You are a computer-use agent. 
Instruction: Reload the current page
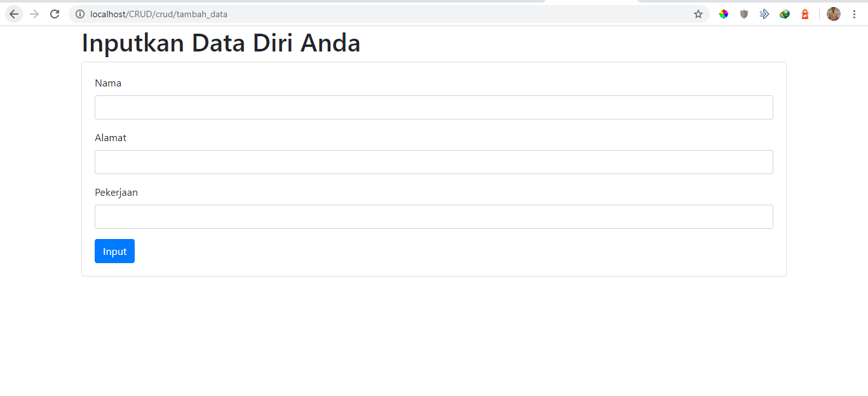click(x=54, y=13)
